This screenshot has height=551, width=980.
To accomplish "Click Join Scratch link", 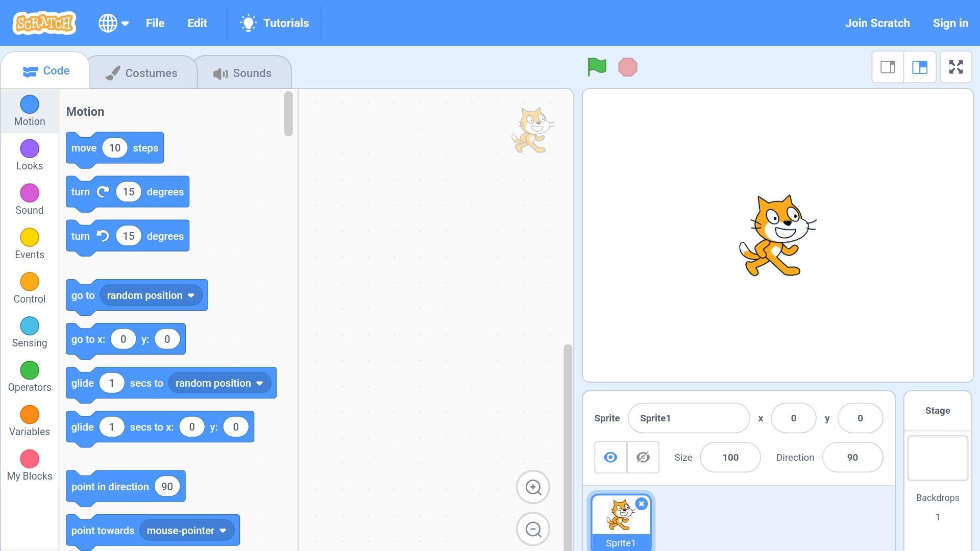I will coord(878,23).
